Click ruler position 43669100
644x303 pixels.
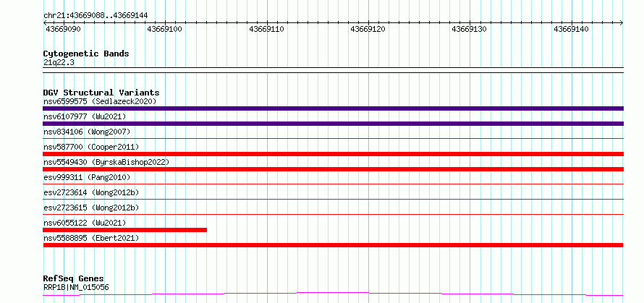[x=164, y=29]
